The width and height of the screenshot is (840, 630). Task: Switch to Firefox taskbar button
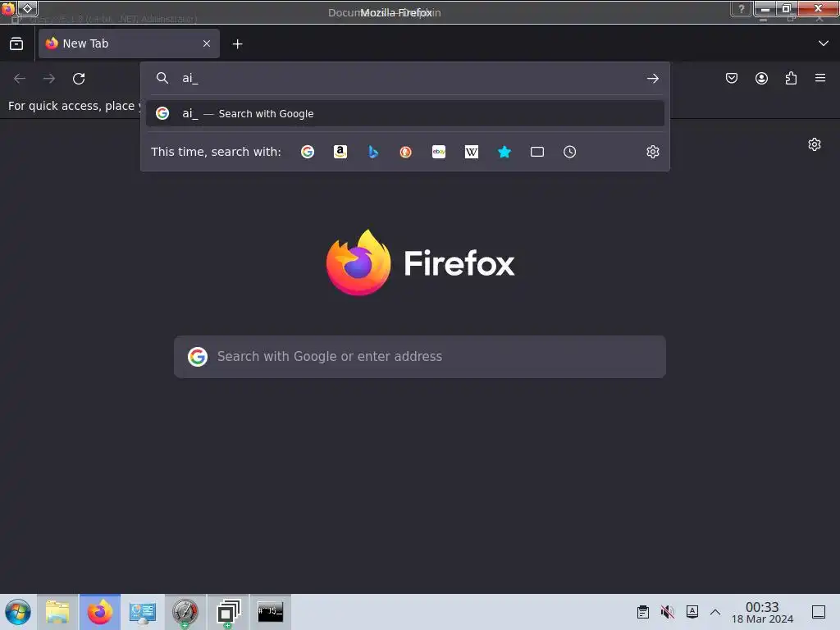100,612
